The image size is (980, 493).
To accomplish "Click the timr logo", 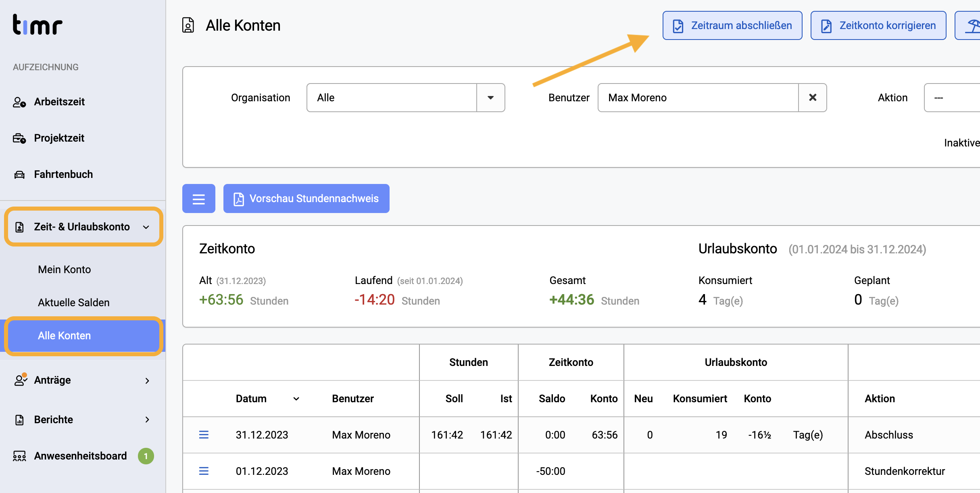I will tap(38, 25).
